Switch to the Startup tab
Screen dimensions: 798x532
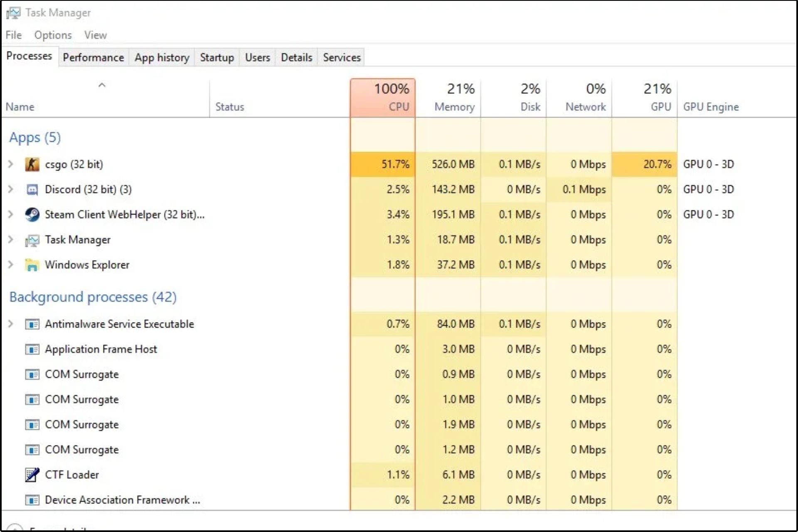click(217, 57)
